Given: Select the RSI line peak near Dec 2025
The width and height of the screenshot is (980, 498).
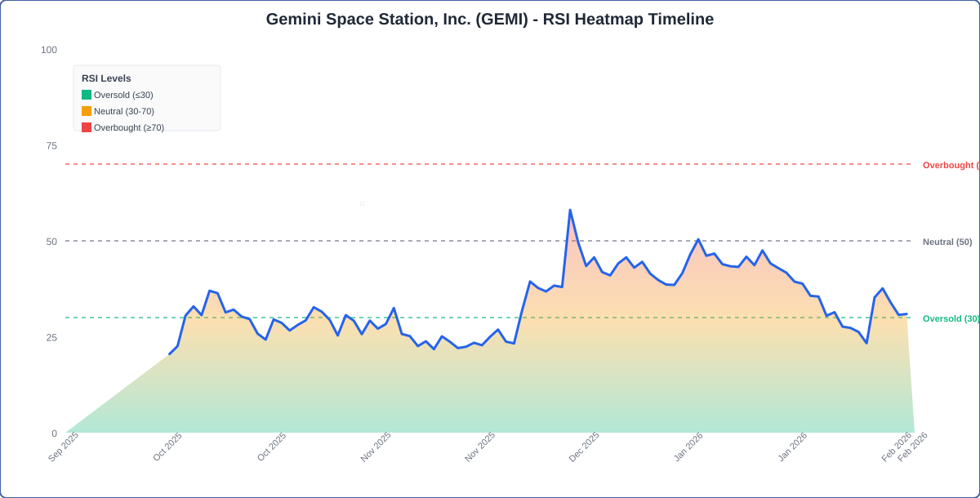Looking at the screenshot, I should click(x=570, y=211).
